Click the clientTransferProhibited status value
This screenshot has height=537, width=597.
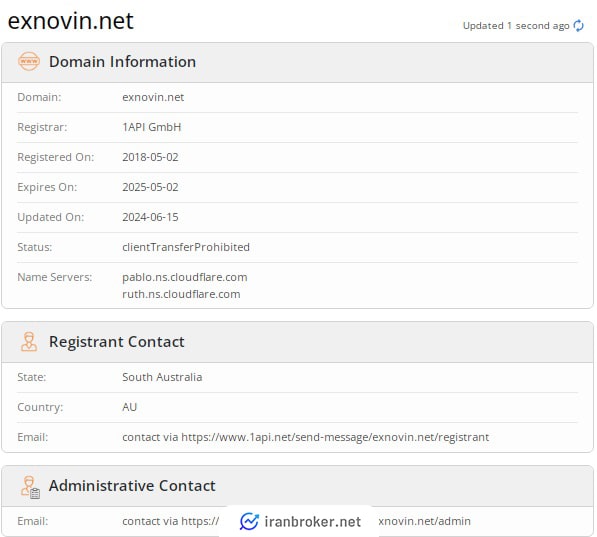coord(186,247)
